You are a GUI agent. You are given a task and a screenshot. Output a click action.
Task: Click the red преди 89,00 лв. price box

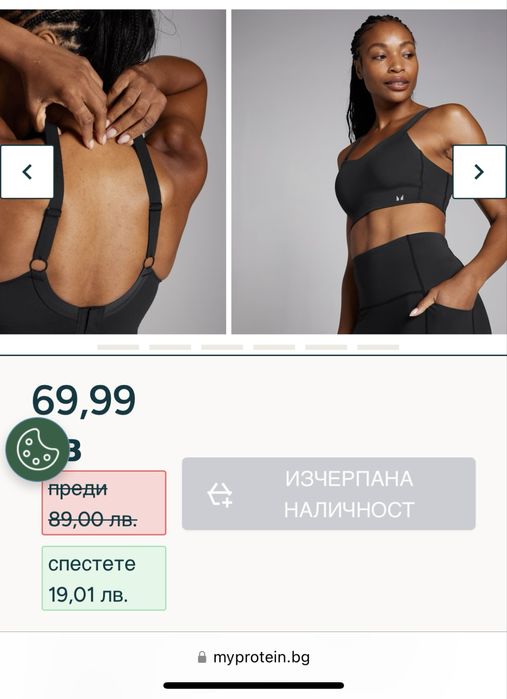coord(104,503)
